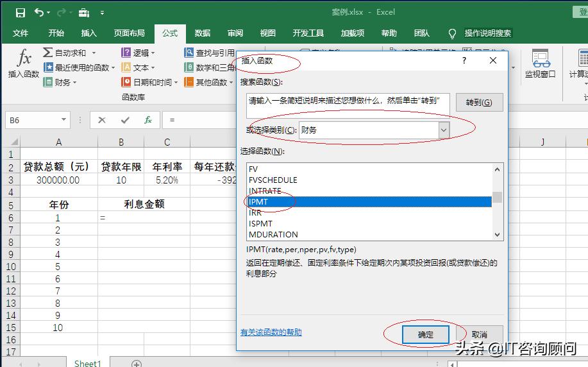Click the select-all corner triangle
Screen dimensions: 588x367
click(x=14, y=142)
